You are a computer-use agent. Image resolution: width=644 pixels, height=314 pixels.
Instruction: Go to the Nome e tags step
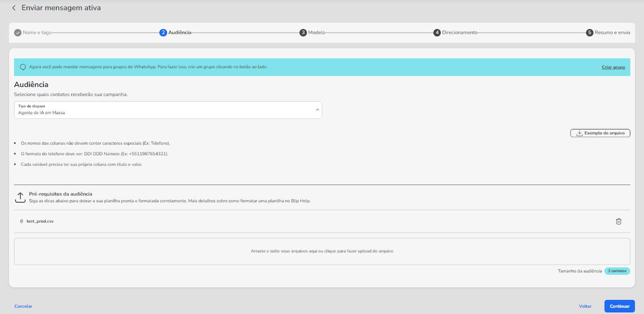37,33
